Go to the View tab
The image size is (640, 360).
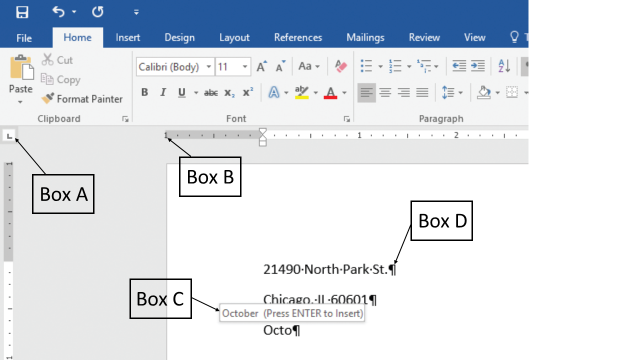[x=475, y=38]
